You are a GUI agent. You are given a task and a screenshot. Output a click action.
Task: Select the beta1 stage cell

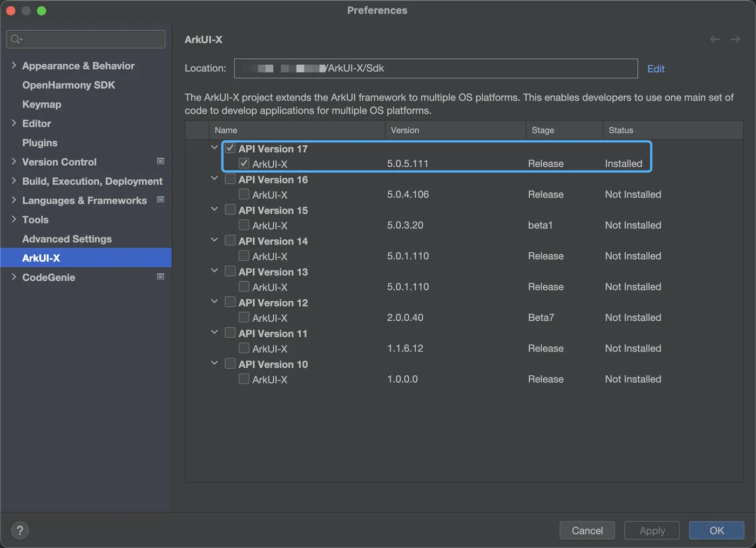[541, 225]
